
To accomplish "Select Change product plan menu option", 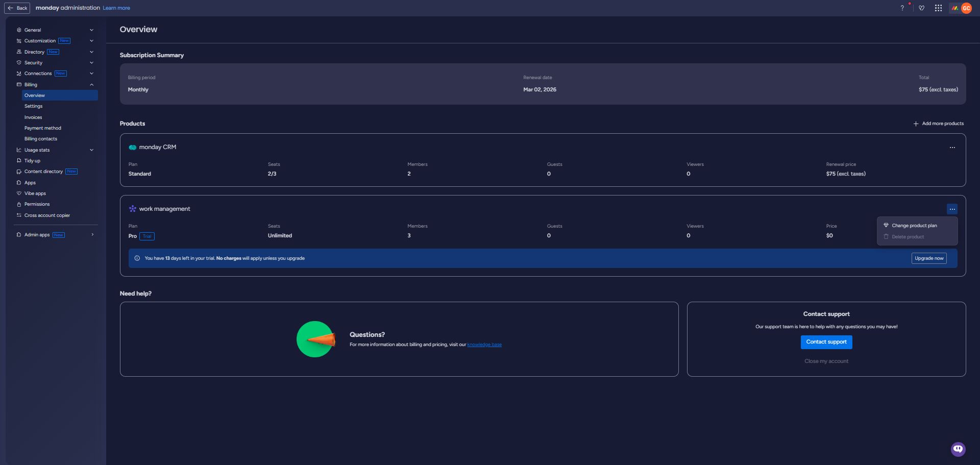I will 917,226.
